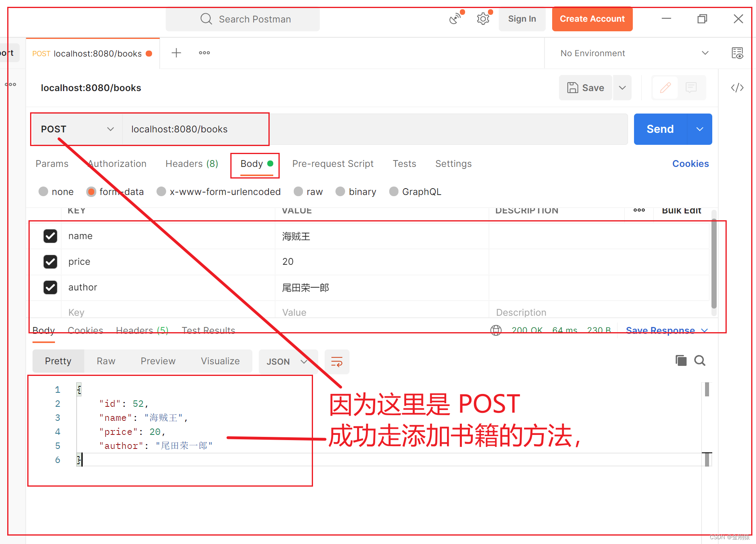Switch to the Params tab
The height and width of the screenshot is (544, 756).
click(x=52, y=164)
